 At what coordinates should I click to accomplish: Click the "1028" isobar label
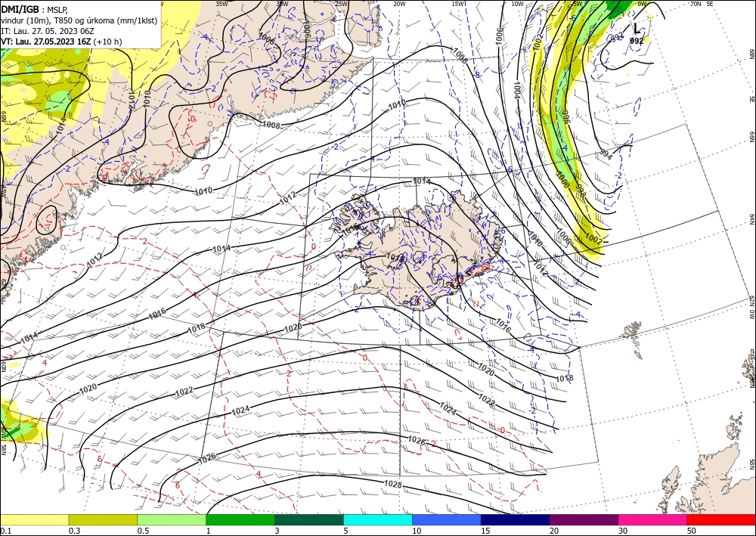pos(393,484)
